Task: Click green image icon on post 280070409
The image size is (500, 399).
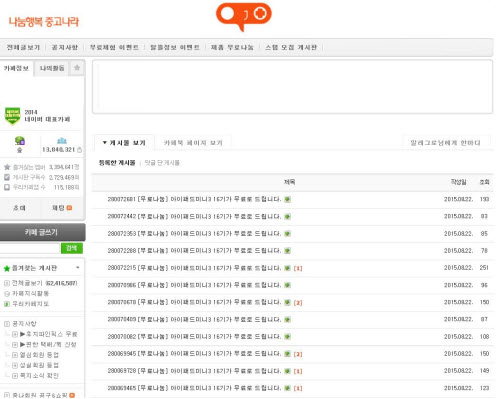Action: click(287, 320)
